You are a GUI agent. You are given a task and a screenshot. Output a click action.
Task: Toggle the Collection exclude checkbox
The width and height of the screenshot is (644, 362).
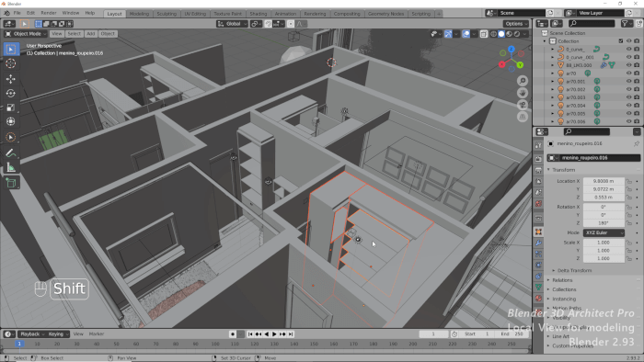click(x=621, y=41)
